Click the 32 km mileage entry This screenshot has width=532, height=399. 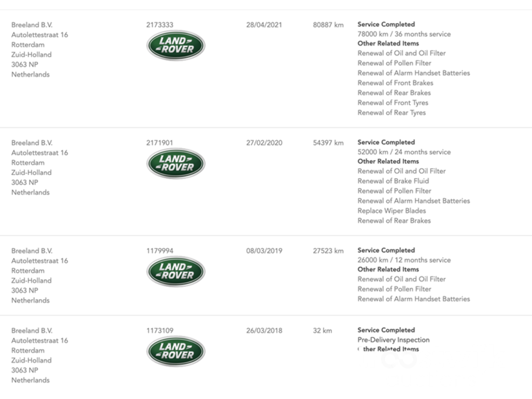(x=322, y=330)
